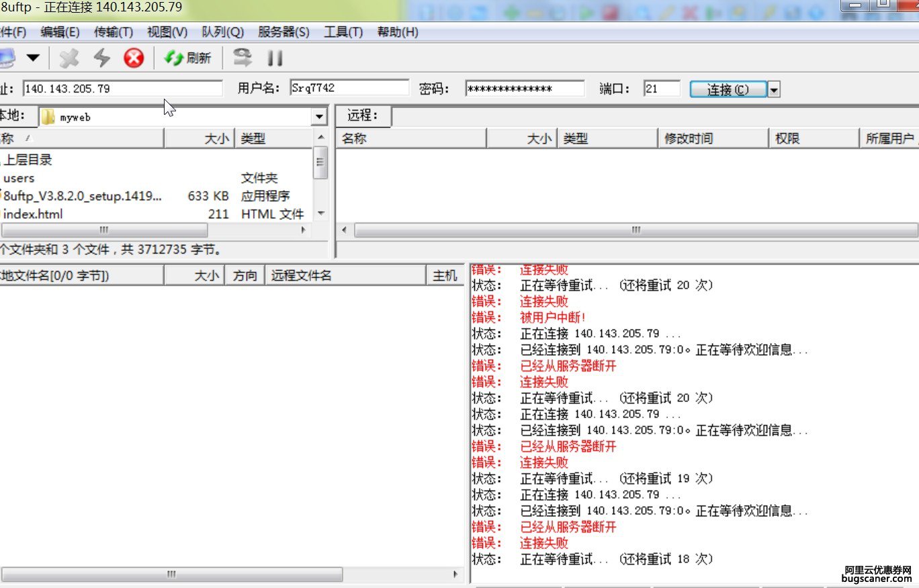Sort remote files by 类型 column

pyautogui.click(x=606, y=138)
